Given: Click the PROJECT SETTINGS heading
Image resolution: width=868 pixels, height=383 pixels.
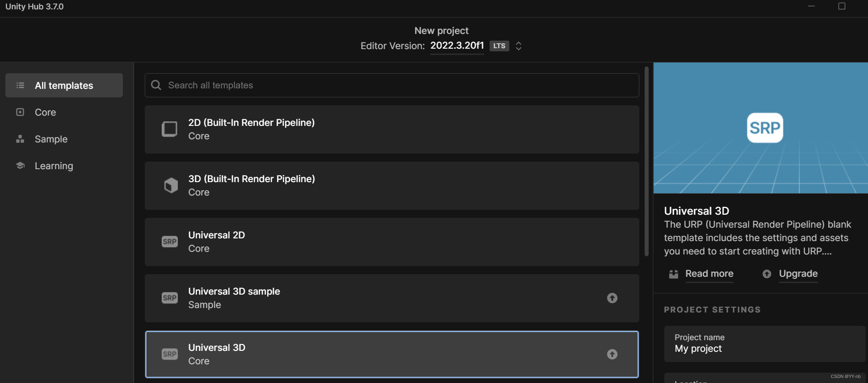Looking at the screenshot, I should point(712,310).
